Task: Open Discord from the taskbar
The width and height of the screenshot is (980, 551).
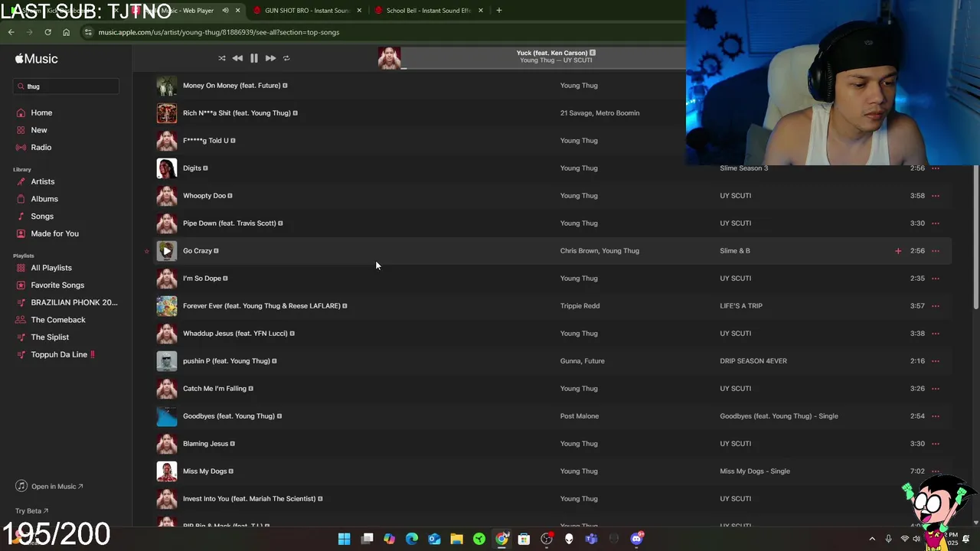Action: click(x=636, y=539)
